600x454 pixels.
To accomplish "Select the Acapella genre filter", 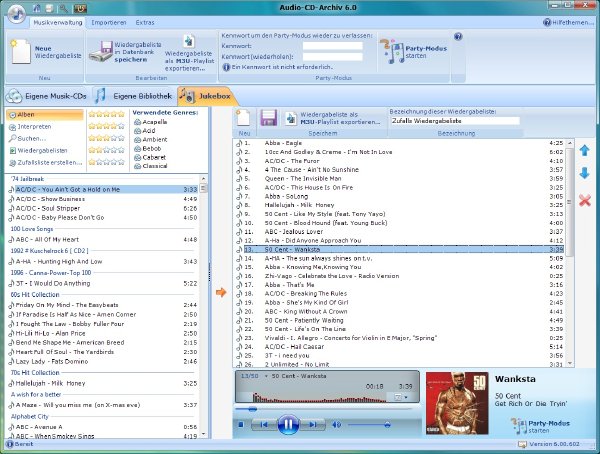I will pos(151,122).
